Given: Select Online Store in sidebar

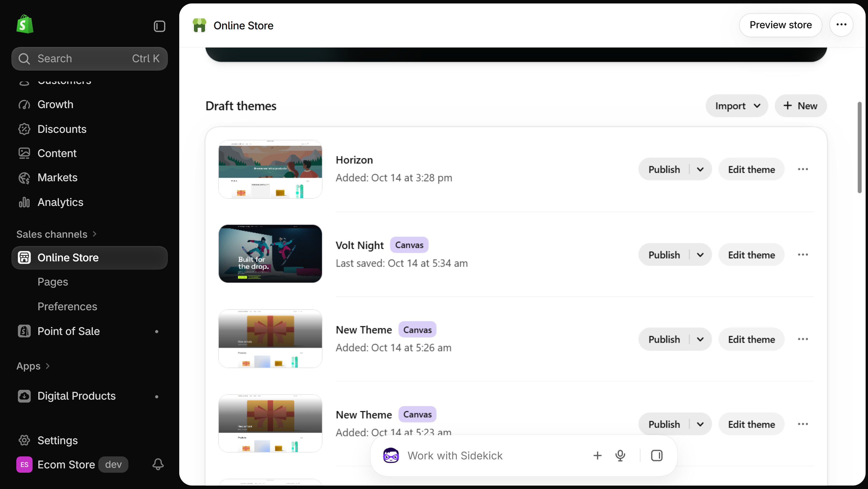Looking at the screenshot, I should point(89,258).
